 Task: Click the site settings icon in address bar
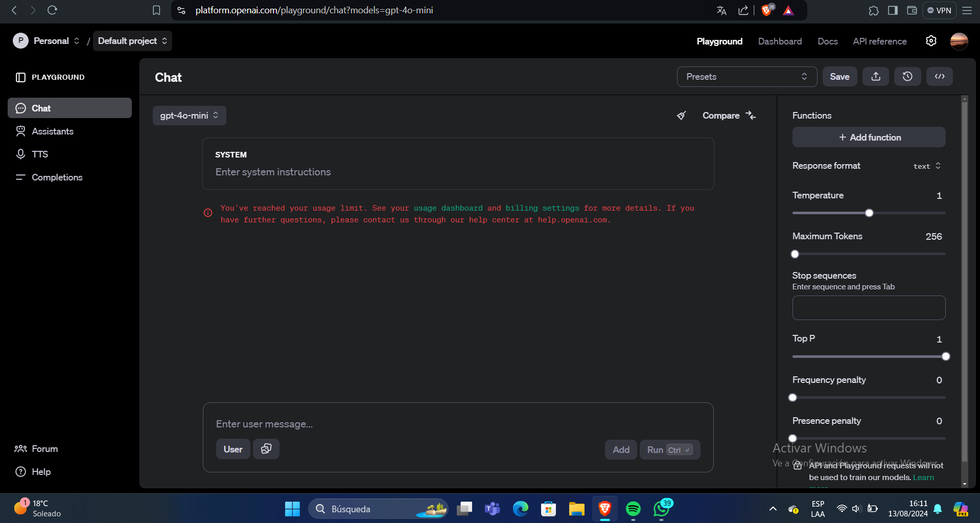click(x=181, y=10)
